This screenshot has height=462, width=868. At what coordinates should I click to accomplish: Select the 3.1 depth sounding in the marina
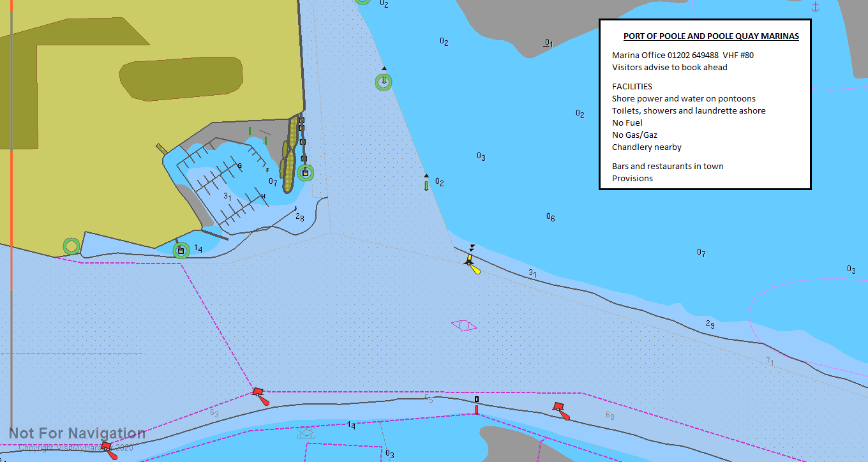(227, 197)
